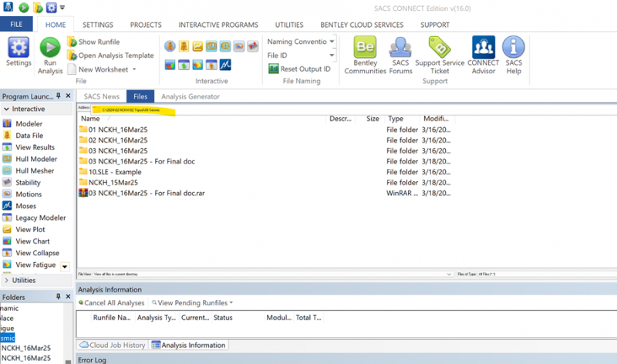Open the UTILITIES ribbon tab

tap(289, 25)
